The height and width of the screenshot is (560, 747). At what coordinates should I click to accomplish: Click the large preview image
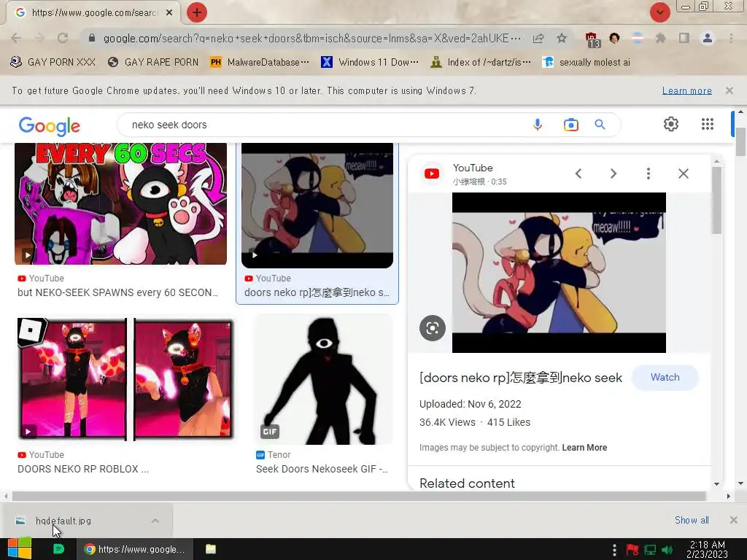559,273
